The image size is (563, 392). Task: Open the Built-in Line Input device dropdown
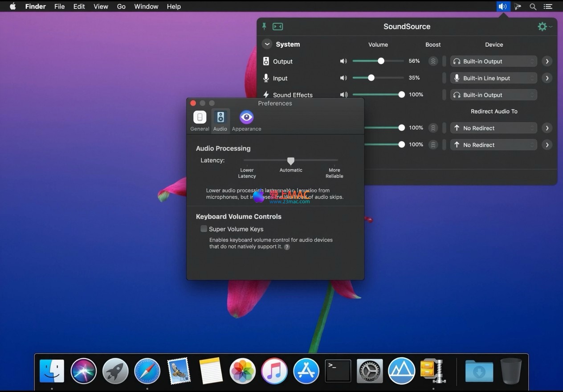[x=494, y=78]
